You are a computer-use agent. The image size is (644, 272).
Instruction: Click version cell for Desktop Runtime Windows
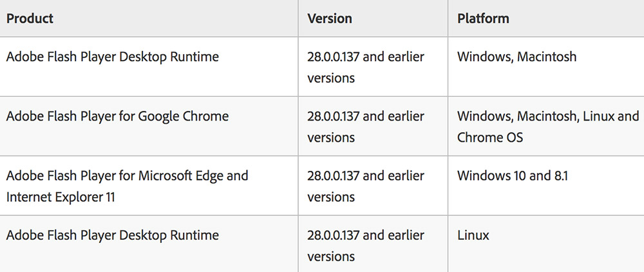(373, 66)
